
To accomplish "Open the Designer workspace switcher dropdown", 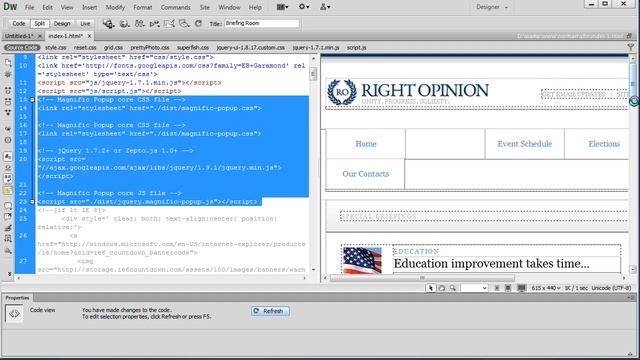I will (x=491, y=7).
